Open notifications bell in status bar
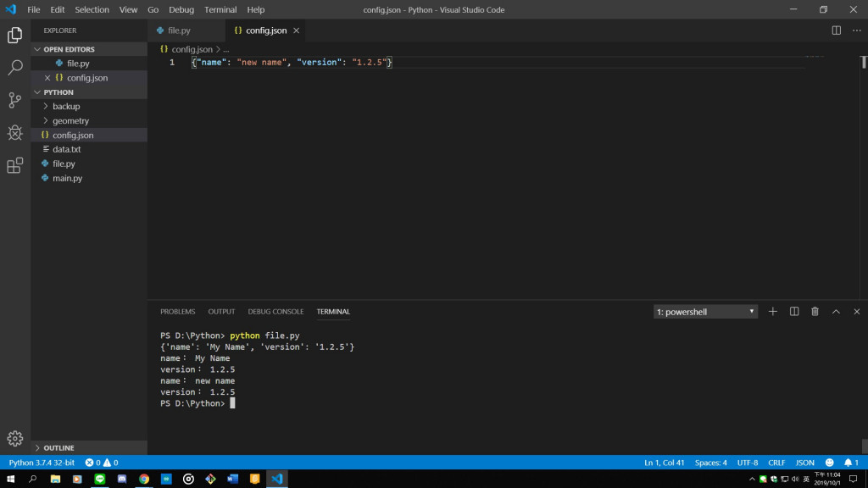The height and width of the screenshot is (488, 868). coord(851,463)
